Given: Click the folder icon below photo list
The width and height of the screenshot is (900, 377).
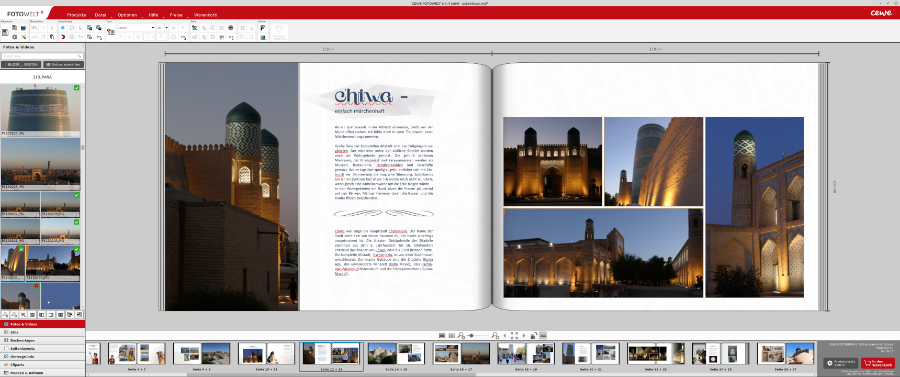Looking at the screenshot, I should tap(69, 314).
